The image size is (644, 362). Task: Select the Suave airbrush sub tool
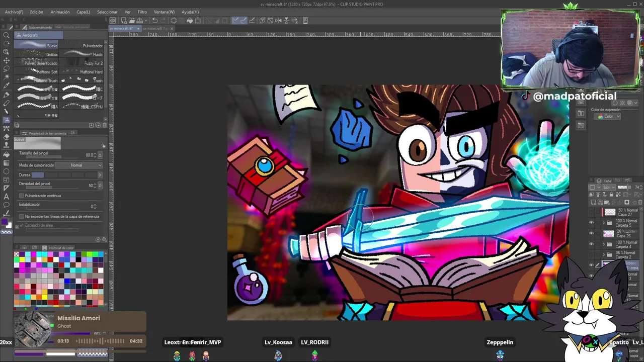36,45
